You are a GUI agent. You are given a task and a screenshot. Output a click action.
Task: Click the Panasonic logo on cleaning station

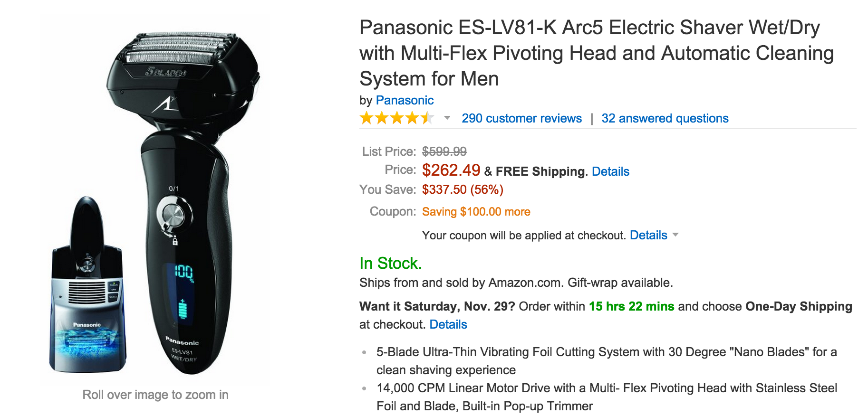[x=87, y=325]
